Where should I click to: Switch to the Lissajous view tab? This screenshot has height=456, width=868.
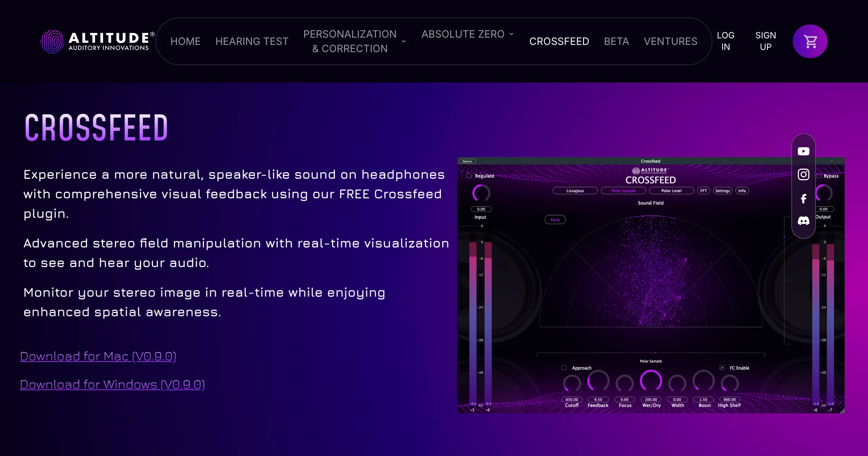(575, 191)
